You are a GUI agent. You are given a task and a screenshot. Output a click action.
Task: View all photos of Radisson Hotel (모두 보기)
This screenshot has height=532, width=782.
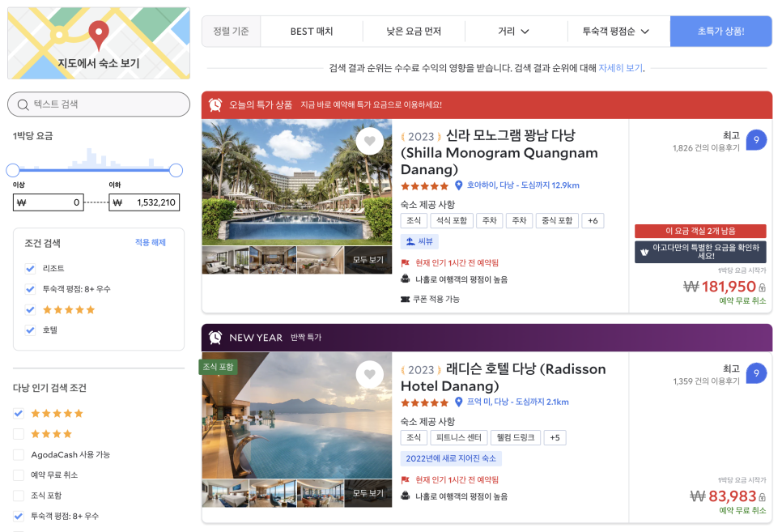pos(368,493)
